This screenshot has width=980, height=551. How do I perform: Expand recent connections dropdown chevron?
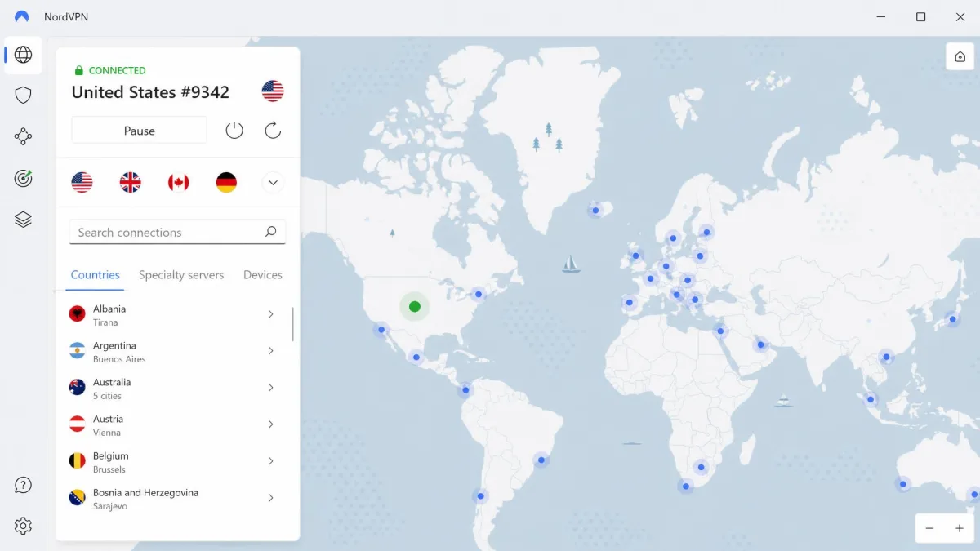(x=273, y=182)
